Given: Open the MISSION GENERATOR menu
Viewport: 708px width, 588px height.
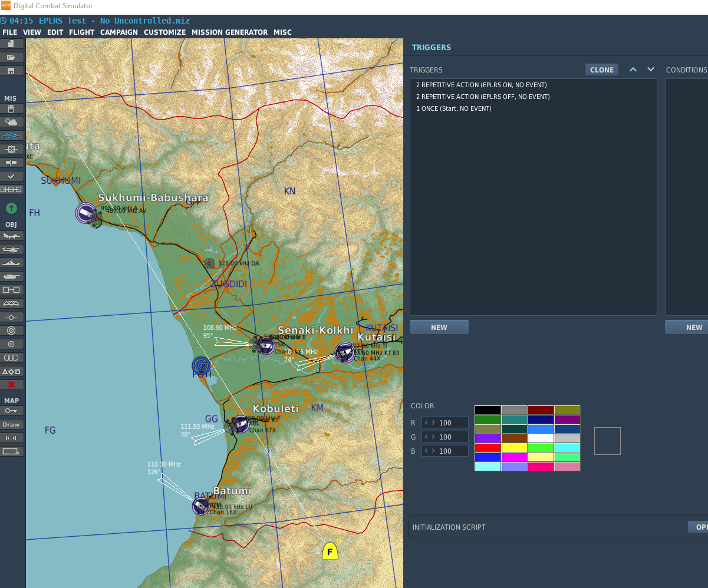Looking at the screenshot, I should click(x=230, y=32).
